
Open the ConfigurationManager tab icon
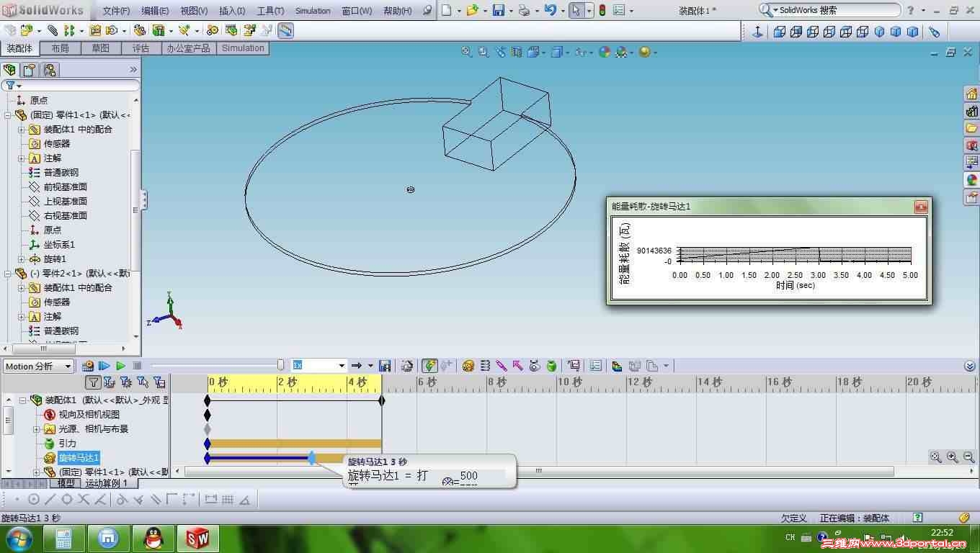49,70
